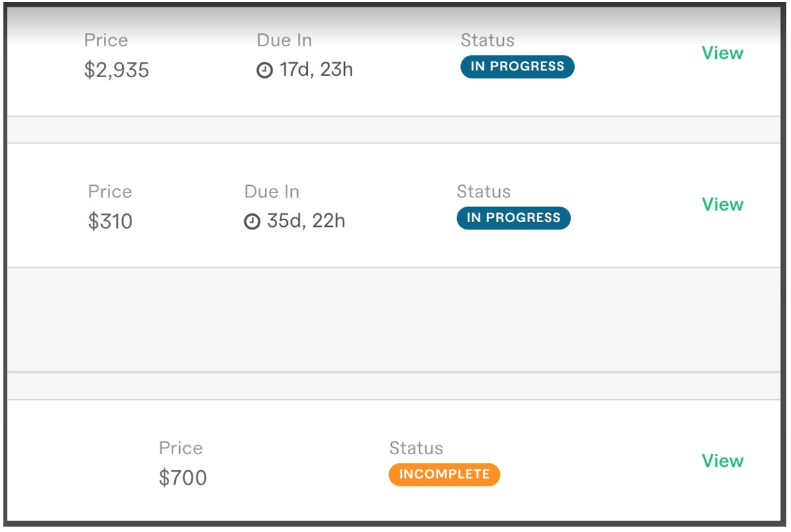Click Due In label above 35d, 22h

(x=271, y=192)
